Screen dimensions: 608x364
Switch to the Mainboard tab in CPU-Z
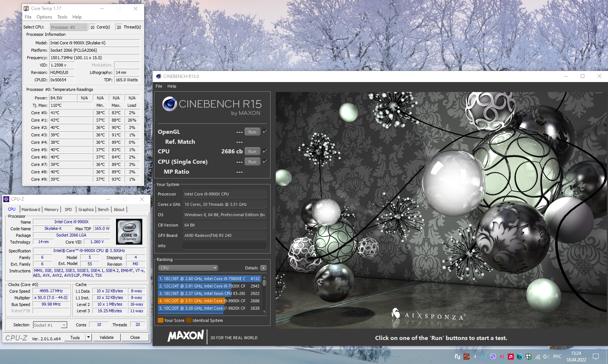[x=31, y=210]
